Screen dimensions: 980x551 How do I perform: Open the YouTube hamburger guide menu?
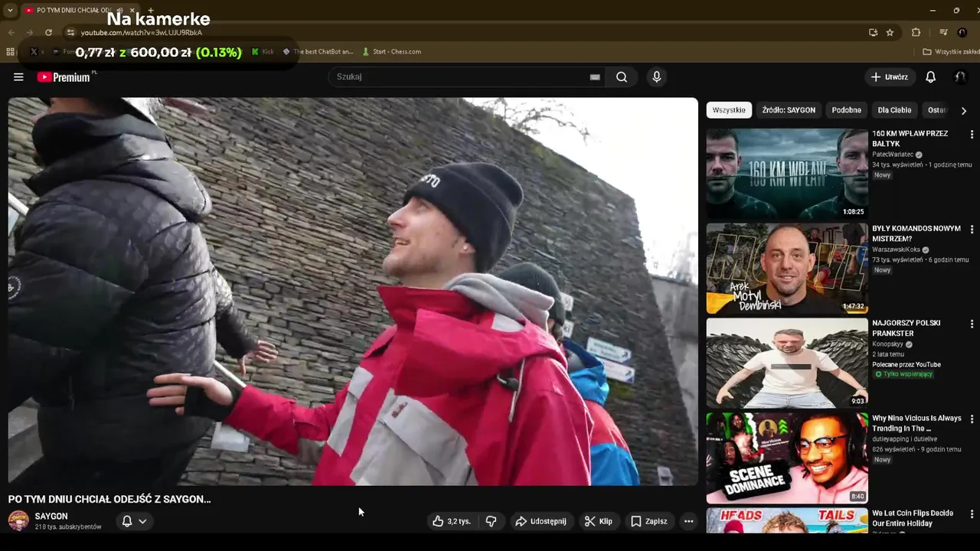(18, 77)
